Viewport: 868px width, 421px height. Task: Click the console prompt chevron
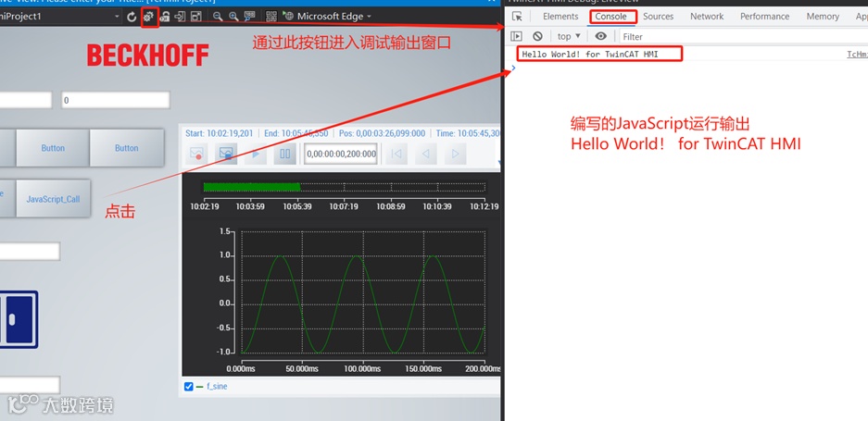click(513, 68)
